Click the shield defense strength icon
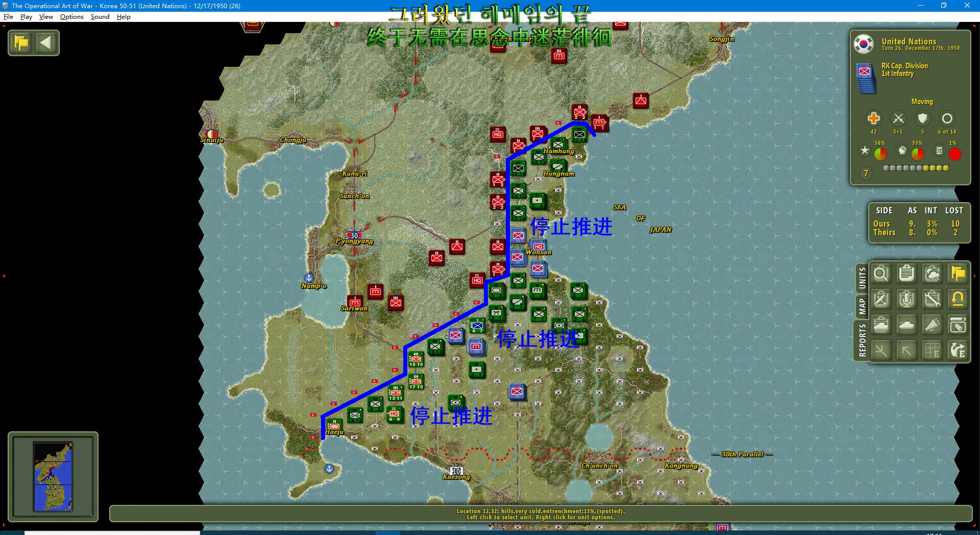Viewport: 980px width, 535px height. coord(922,118)
